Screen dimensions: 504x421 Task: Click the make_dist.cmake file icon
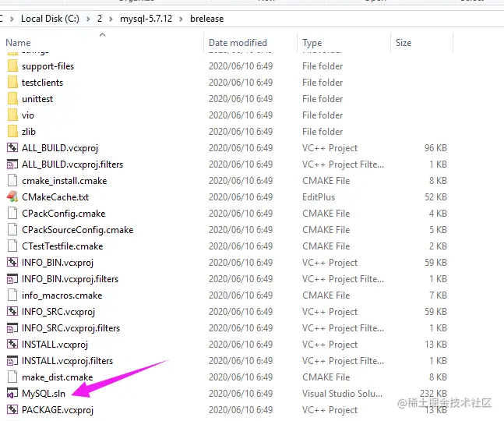tap(12, 377)
